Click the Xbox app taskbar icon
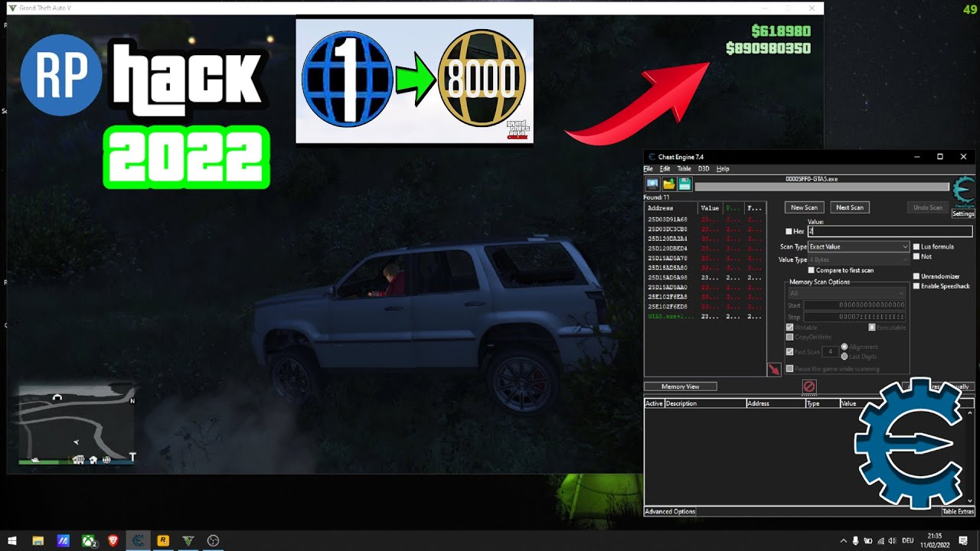The width and height of the screenshot is (980, 551). tap(89, 541)
